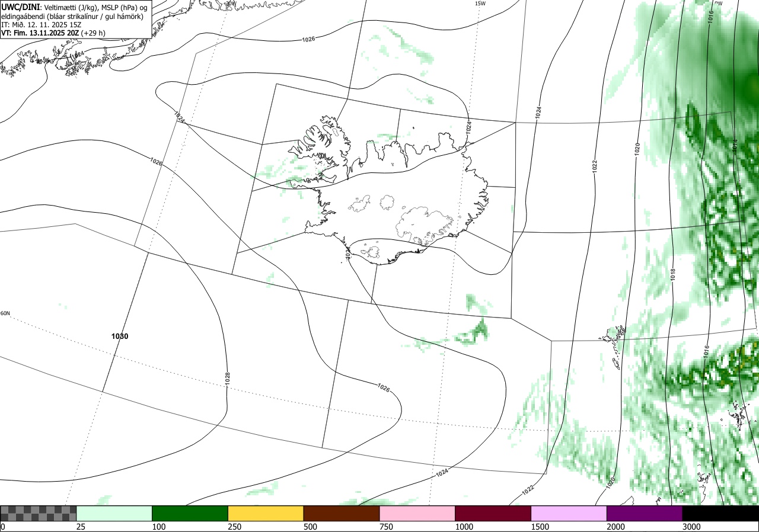Click the '2000' legend value

pos(616,527)
